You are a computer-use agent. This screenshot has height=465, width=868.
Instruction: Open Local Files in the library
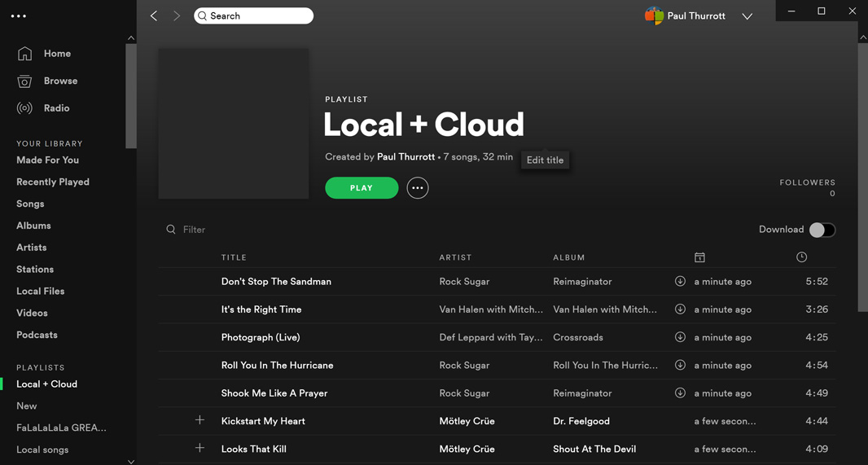(40, 291)
